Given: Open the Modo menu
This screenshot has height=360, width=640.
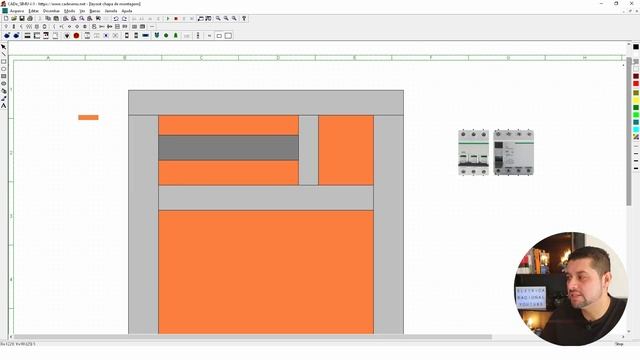Looking at the screenshot, I should (x=69, y=11).
